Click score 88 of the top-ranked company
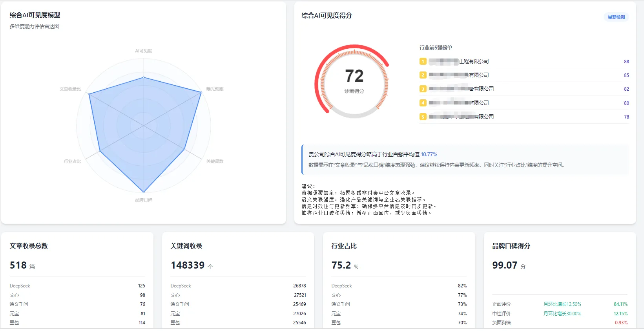 626,62
